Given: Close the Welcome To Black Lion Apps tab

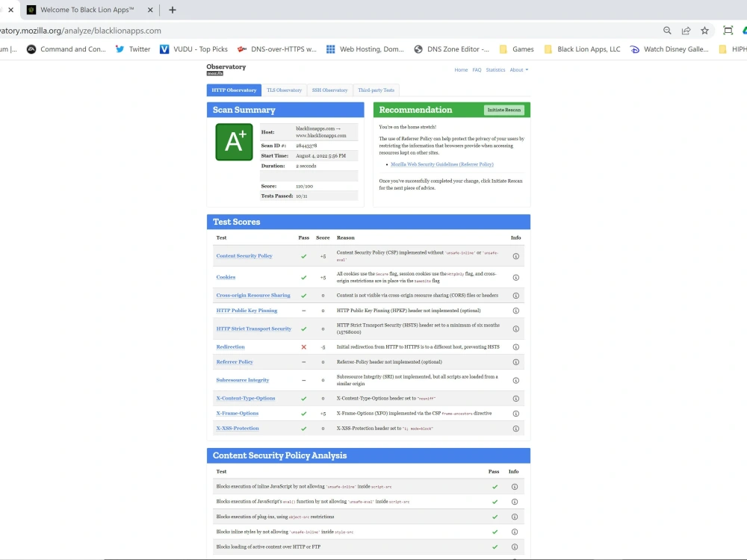Looking at the screenshot, I should tap(150, 10).
